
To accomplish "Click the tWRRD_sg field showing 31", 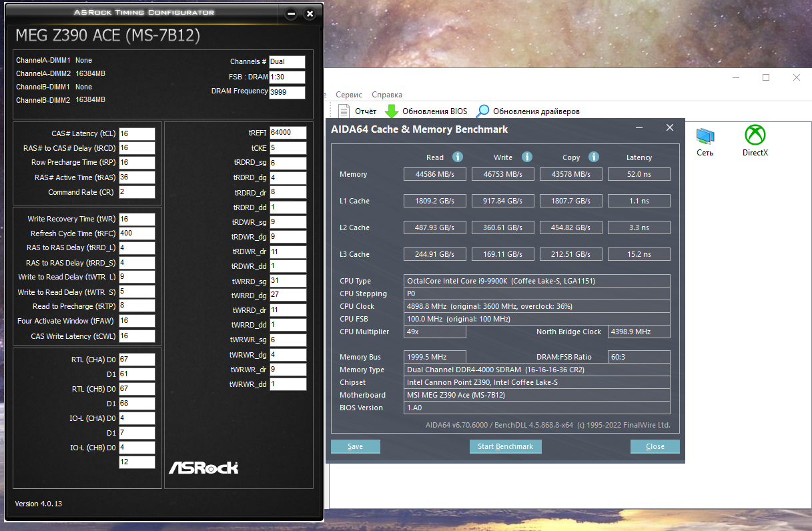I will tap(288, 281).
